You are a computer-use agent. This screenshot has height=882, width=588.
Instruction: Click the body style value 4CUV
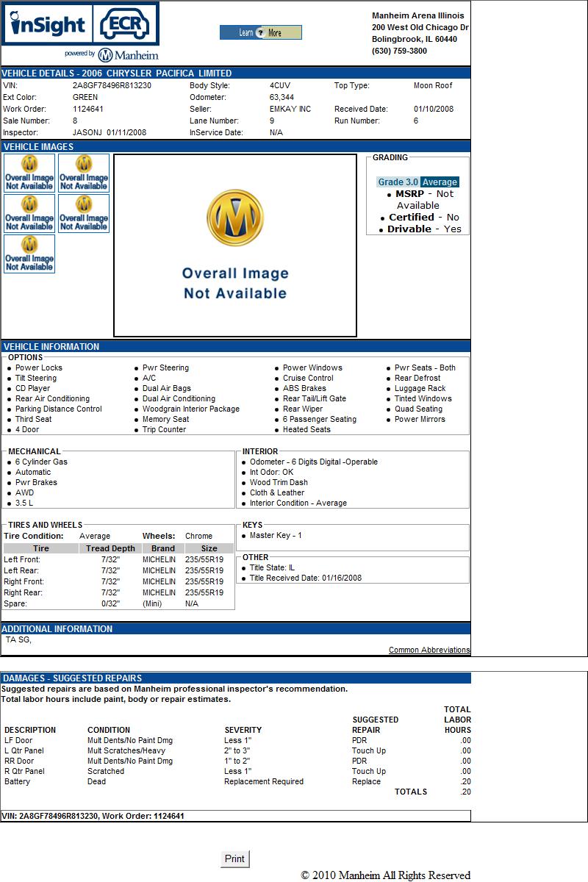[x=280, y=85]
